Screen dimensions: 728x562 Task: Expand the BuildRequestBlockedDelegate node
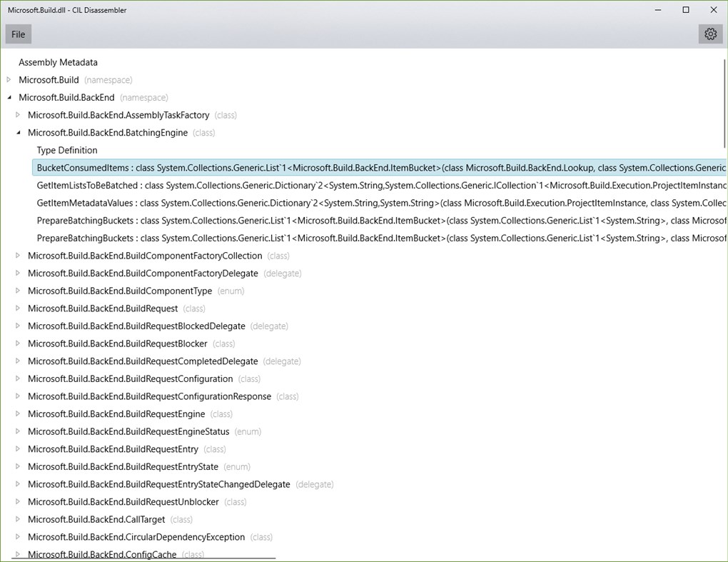click(18, 326)
